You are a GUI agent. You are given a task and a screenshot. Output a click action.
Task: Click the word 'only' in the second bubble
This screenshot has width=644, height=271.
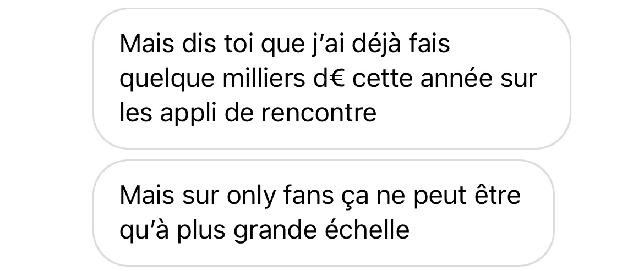(251, 197)
